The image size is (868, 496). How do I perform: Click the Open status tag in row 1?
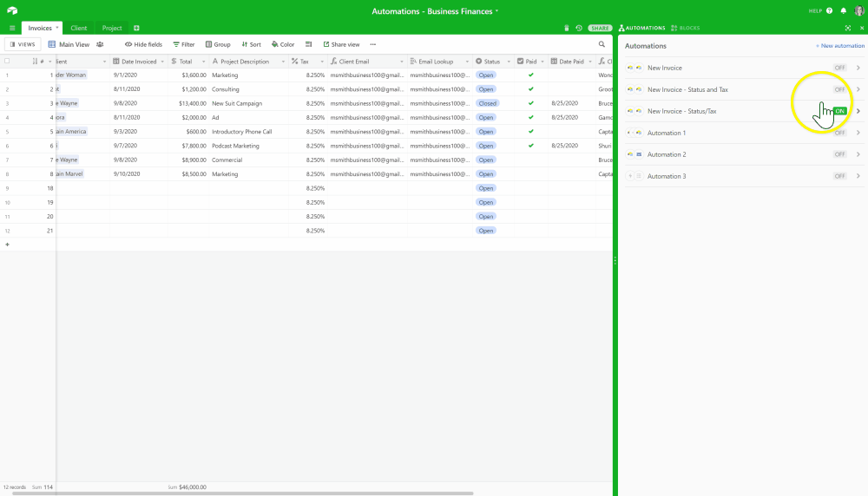tap(486, 75)
